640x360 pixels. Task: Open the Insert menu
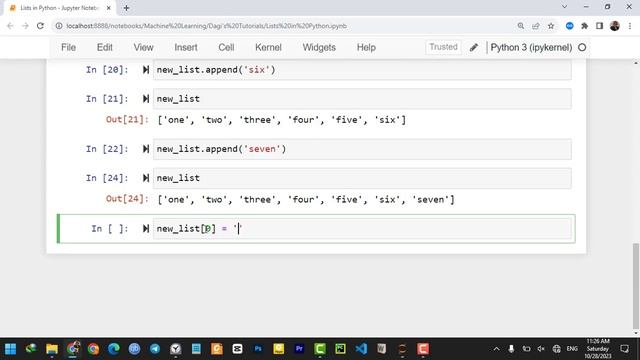click(186, 47)
